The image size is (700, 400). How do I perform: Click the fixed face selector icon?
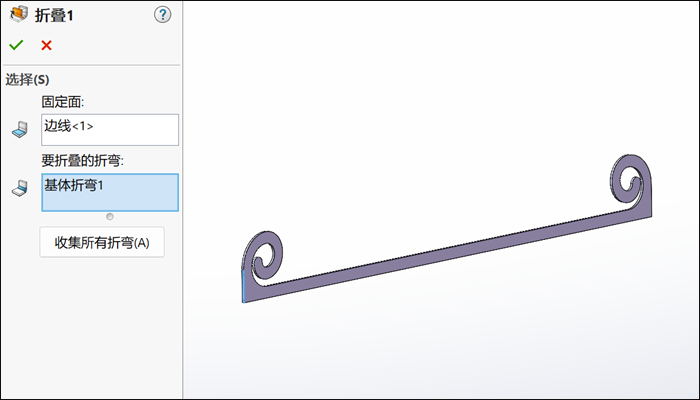pos(20,129)
